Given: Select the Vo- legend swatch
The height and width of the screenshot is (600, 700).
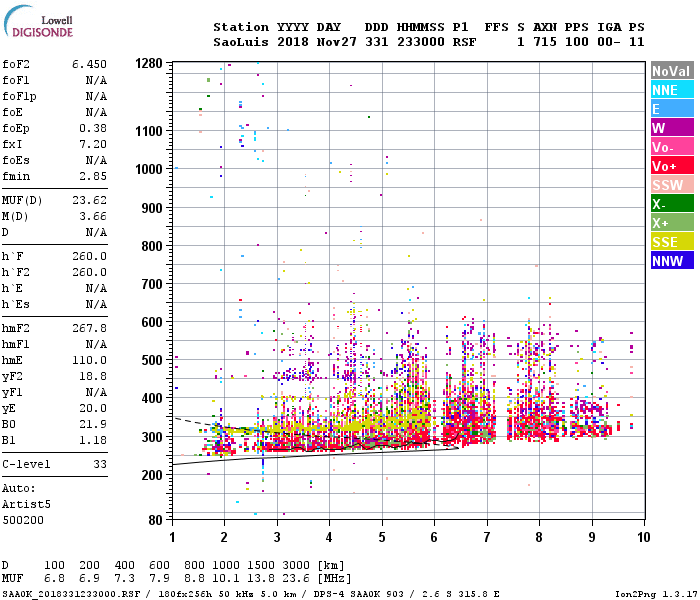Looking at the screenshot, I should click(672, 147).
